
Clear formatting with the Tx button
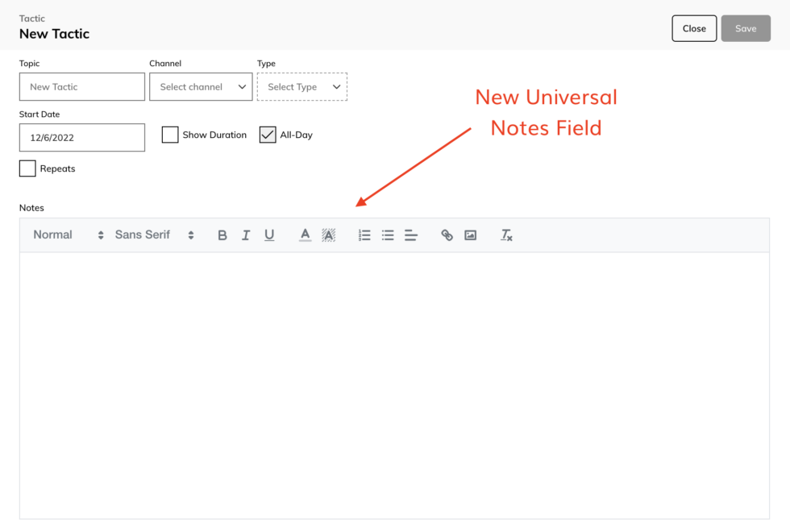pos(506,235)
